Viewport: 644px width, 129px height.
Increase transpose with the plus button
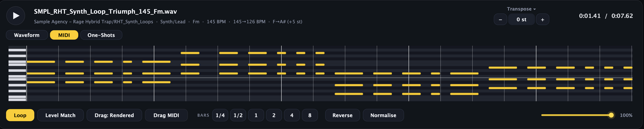point(542,20)
